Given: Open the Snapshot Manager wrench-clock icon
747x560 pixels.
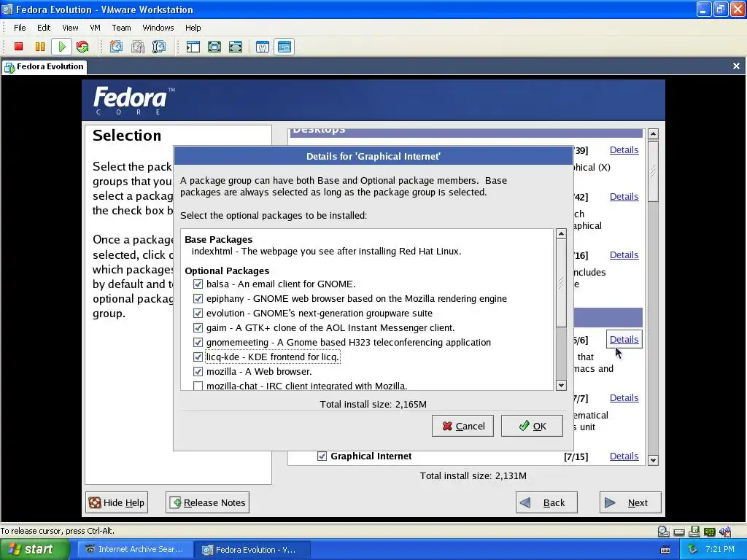Looking at the screenshot, I should (x=158, y=46).
